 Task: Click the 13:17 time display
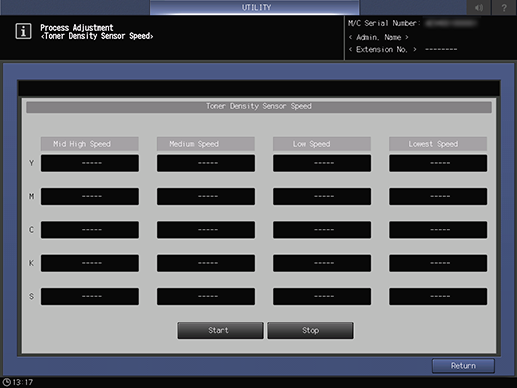pos(23,382)
